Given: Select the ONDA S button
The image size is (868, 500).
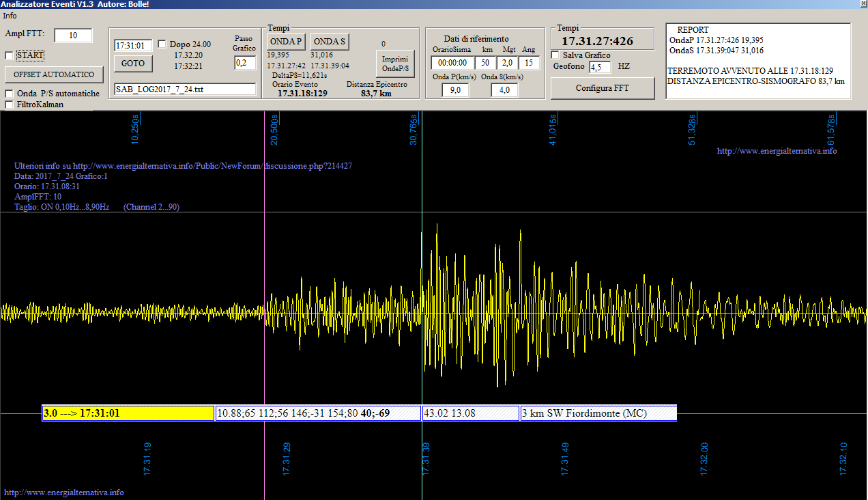Looking at the screenshot, I should pyautogui.click(x=330, y=42).
